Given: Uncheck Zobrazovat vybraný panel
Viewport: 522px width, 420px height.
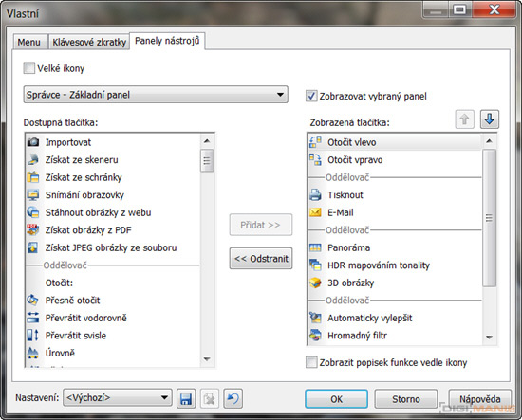Looking at the screenshot, I should [311, 96].
